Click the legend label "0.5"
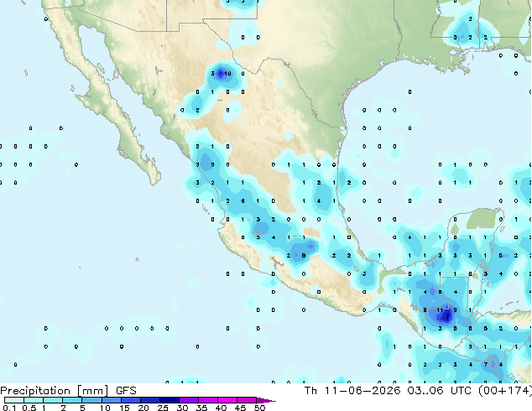This screenshot has width=532, height=411. click(x=29, y=408)
